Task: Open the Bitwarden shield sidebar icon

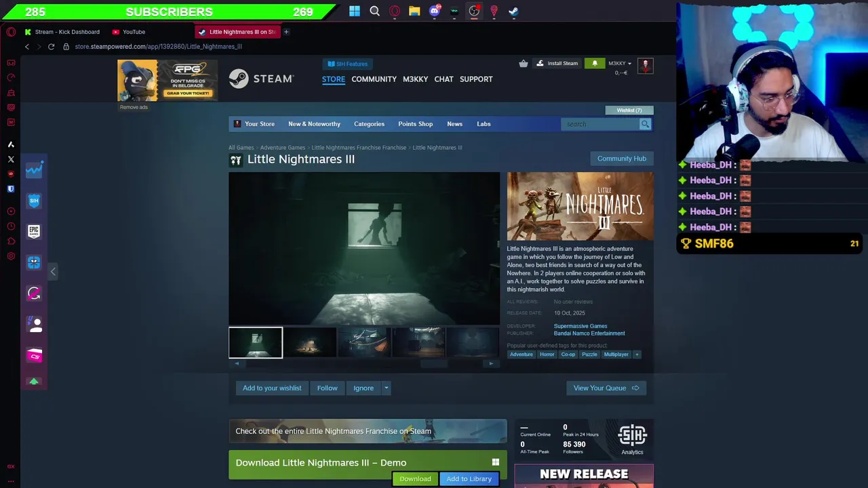Action: click(11, 189)
